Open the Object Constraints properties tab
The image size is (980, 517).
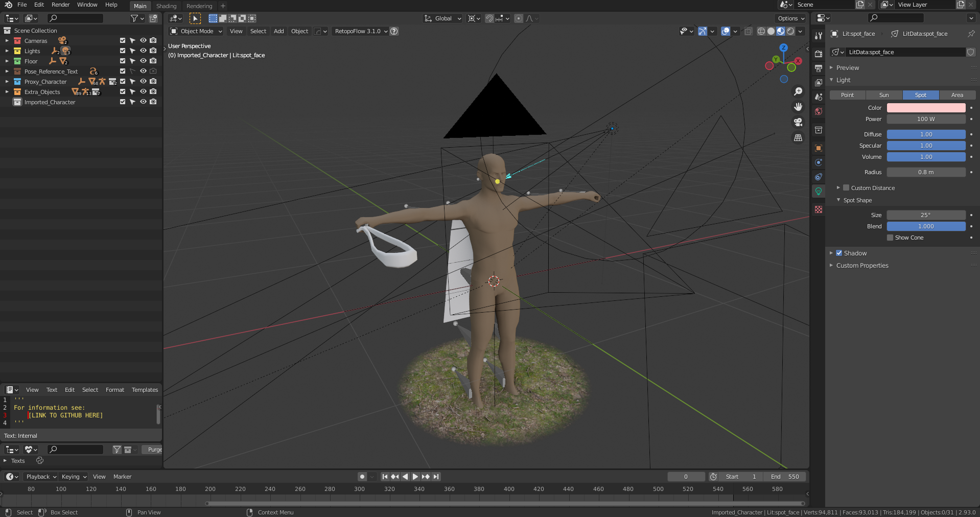coord(819,177)
